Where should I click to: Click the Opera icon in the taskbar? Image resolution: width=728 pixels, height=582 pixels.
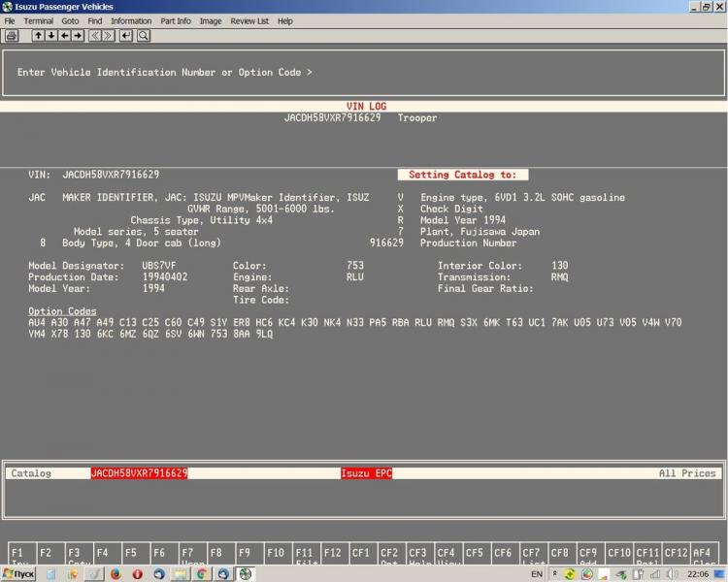(x=138, y=574)
